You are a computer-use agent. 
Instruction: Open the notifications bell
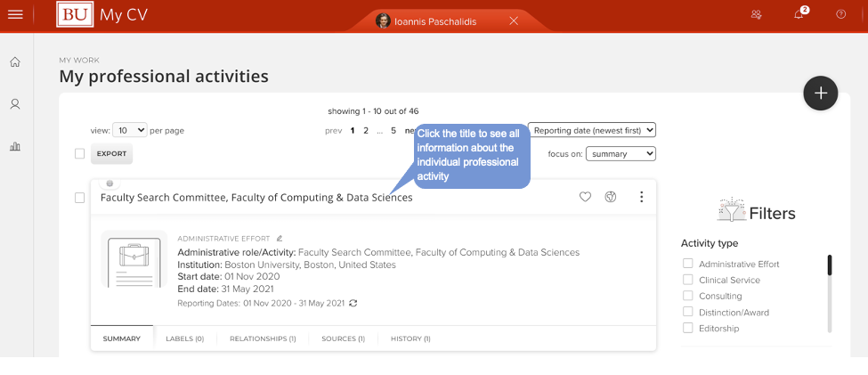[799, 14]
